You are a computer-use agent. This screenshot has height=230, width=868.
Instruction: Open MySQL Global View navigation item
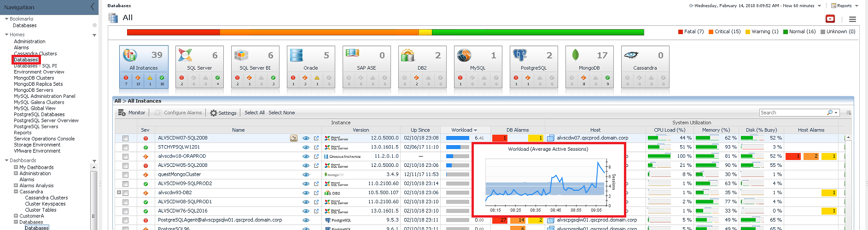(x=35, y=108)
